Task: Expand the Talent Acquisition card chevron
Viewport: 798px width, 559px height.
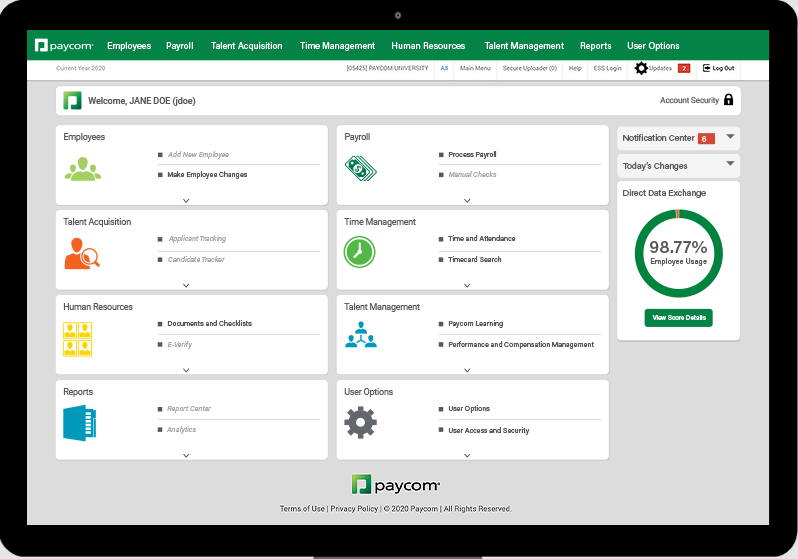Action: 186,286
